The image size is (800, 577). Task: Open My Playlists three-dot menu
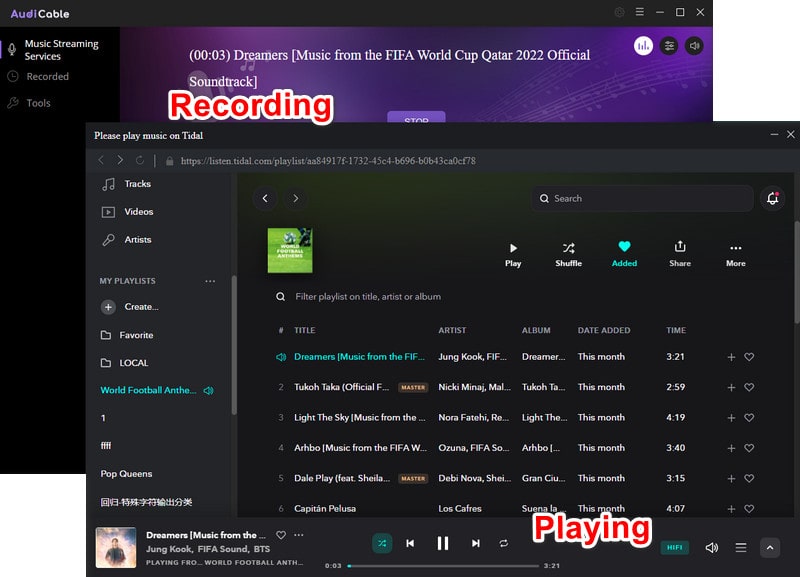click(x=210, y=281)
